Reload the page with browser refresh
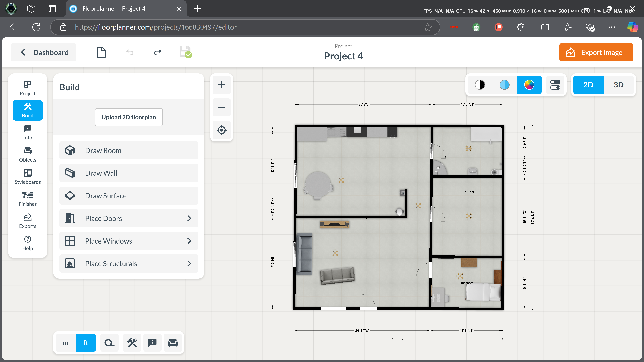644x362 pixels. point(36,27)
